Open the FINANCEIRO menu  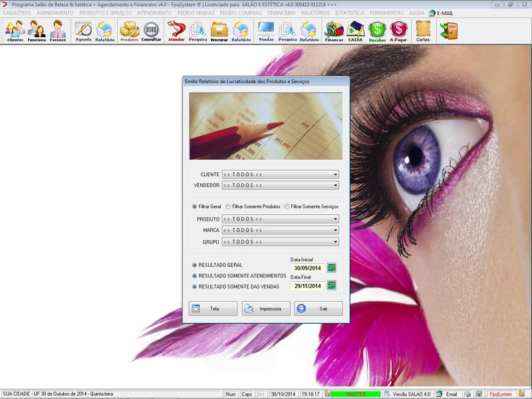pos(281,13)
